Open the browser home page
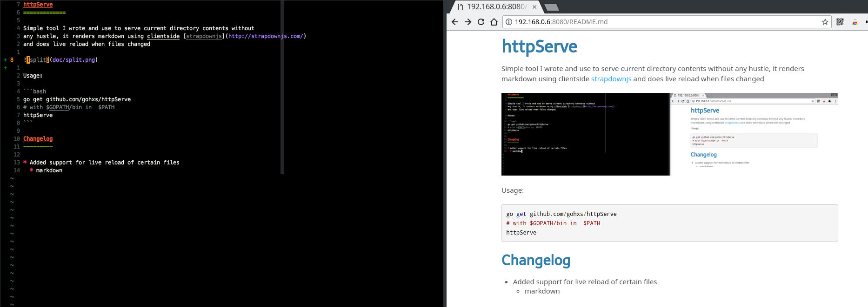This screenshot has height=307, width=868. point(494,22)
